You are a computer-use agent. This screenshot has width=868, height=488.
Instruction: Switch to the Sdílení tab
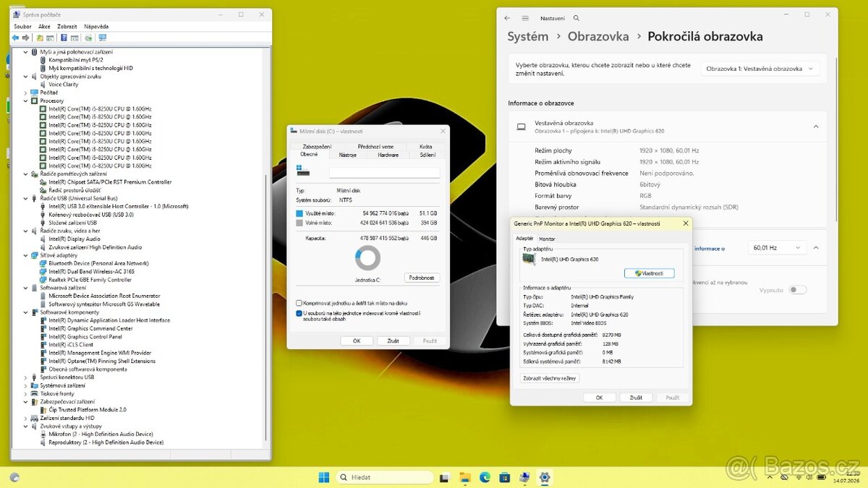pos(427,155)
